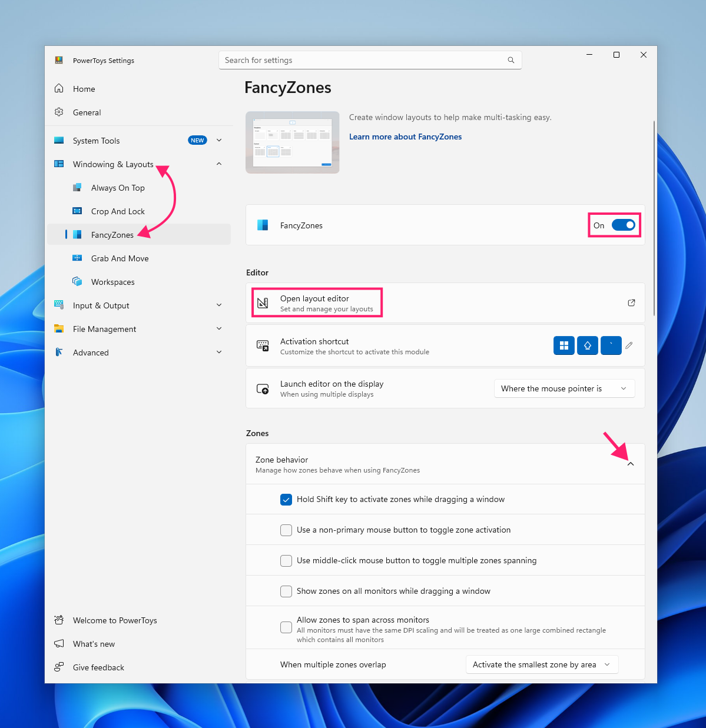Click the Welcome to PowerToys icon
The image size is (706, 728).
click(59, 620)
